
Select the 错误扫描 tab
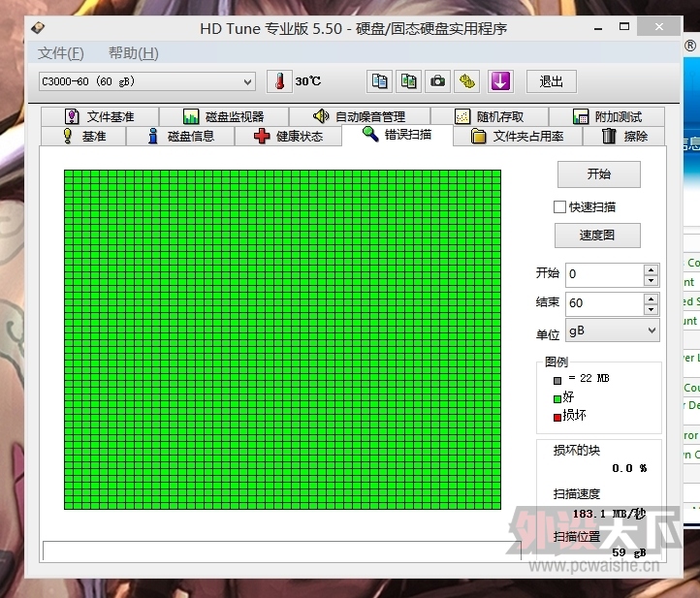click(x=398, y=135)
